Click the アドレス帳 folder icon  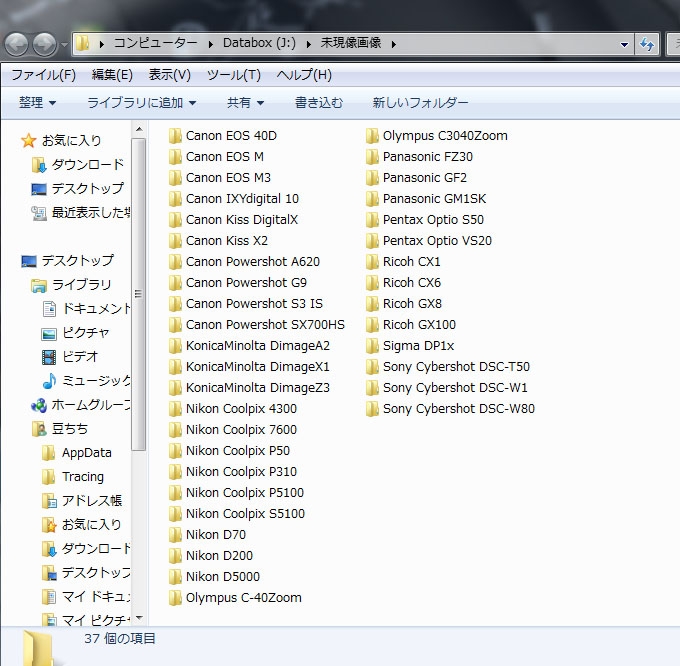49,501
